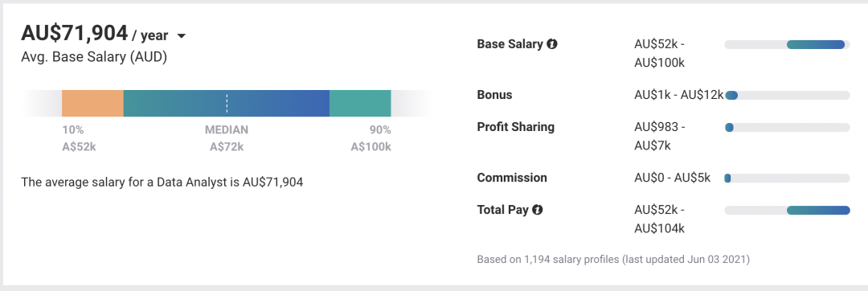Click the AU$71,904 average salary figure
This screenshot has width=868, height=291.
(x=74, y=34)
